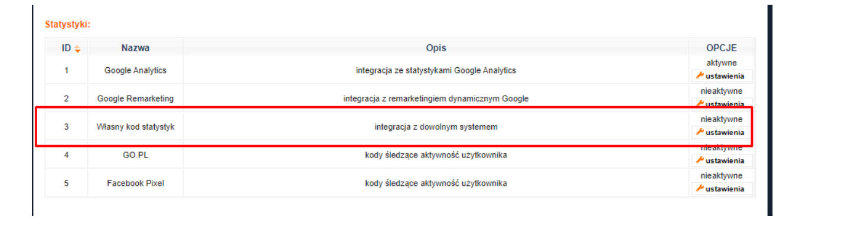Click ID cell 2
Image resolution: width=868 pixels, height=233 pixels.
[66, 99]
